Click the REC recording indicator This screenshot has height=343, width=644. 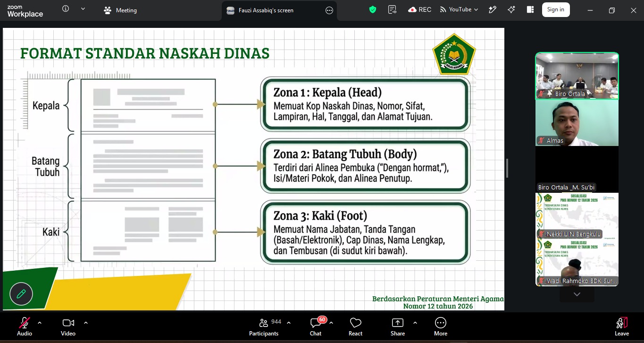(420, 9)
